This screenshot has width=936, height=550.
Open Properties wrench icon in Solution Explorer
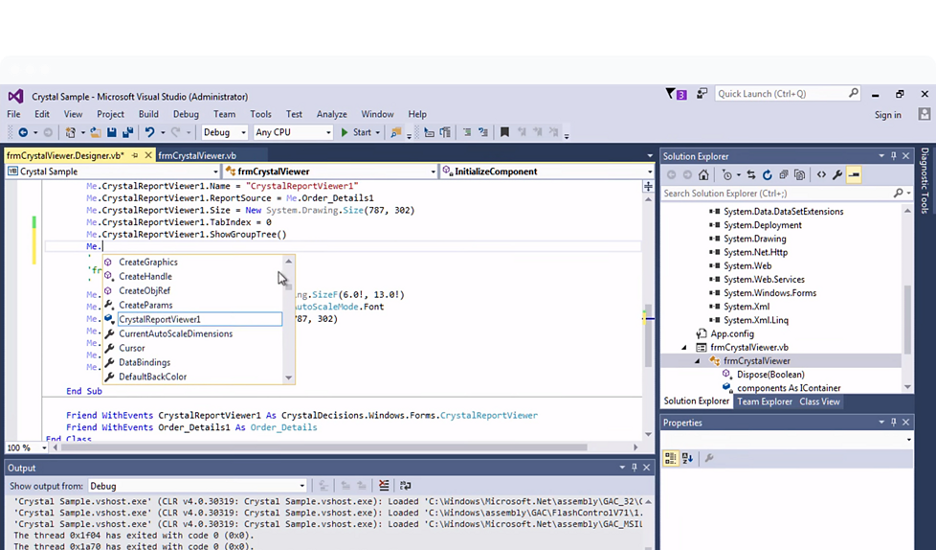tap(837, 175)
